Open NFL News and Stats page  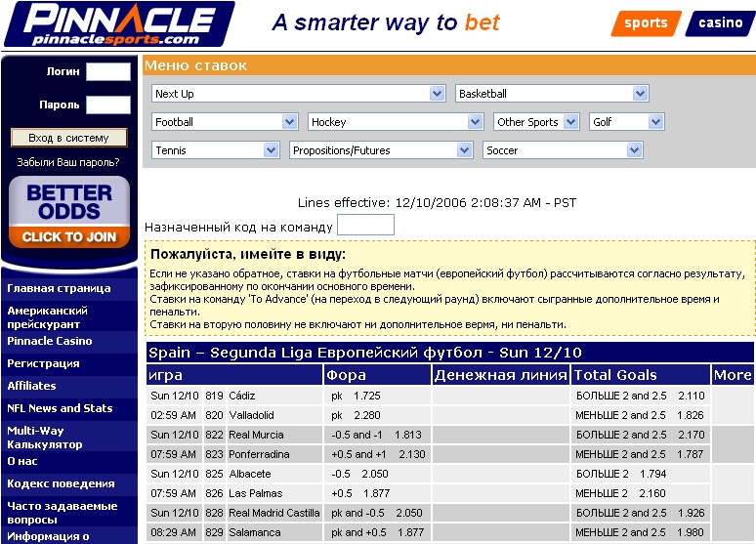point(60,408)
